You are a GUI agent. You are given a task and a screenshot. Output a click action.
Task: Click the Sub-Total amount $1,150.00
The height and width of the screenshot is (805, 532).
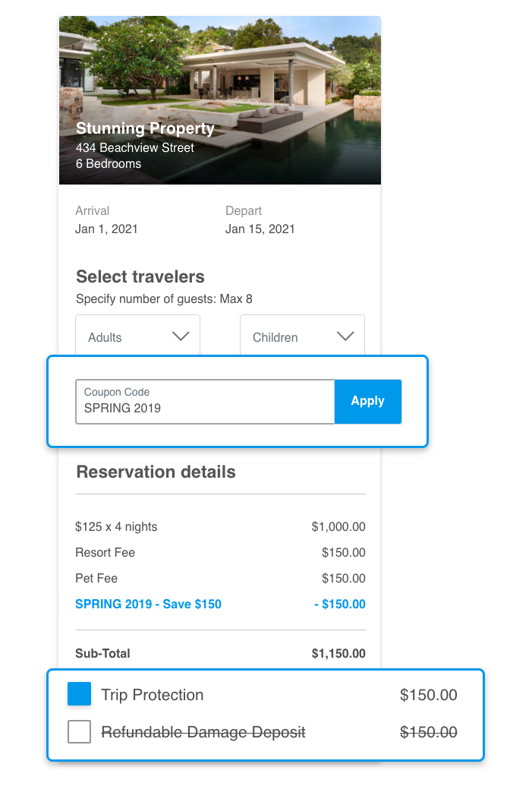pyautogui.click(x=338, y=654)
